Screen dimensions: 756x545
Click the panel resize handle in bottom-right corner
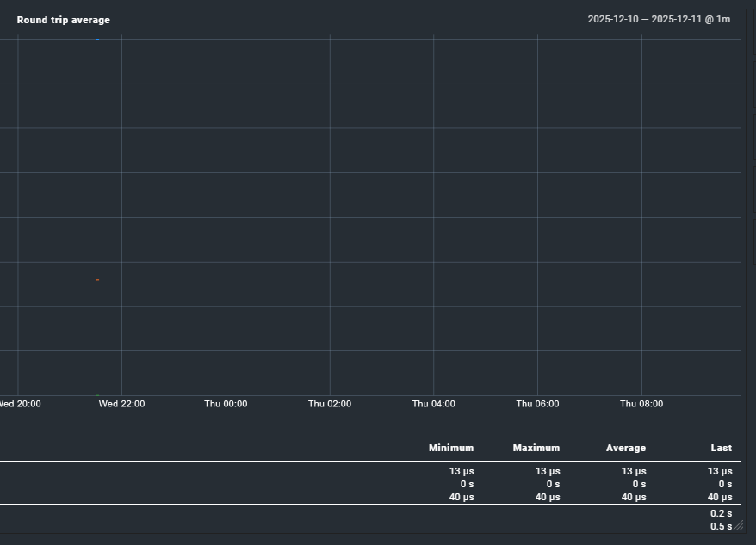pos(738,525)
